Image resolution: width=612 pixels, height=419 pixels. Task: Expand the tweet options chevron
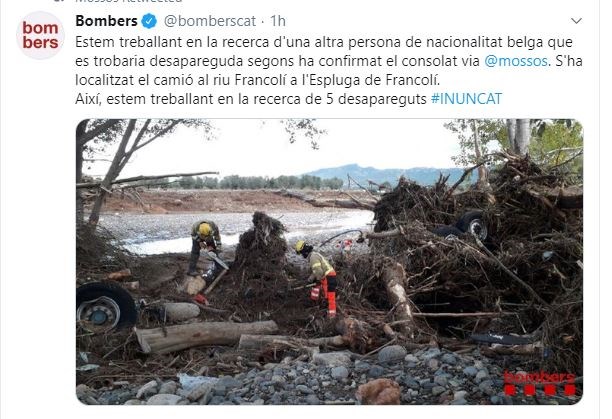pos(576,20)
